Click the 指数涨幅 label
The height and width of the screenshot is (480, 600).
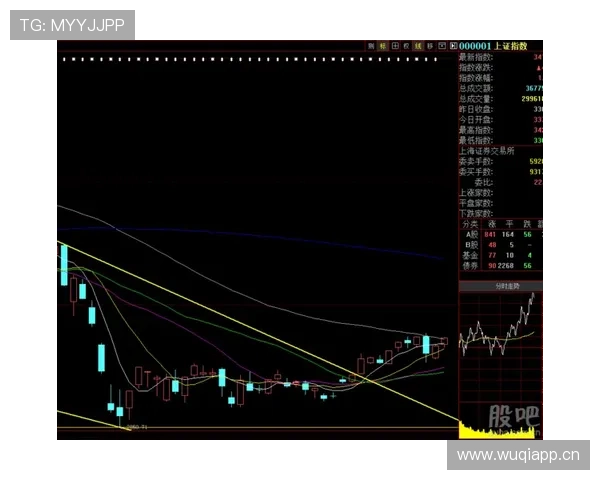click(x=476, y=78)
